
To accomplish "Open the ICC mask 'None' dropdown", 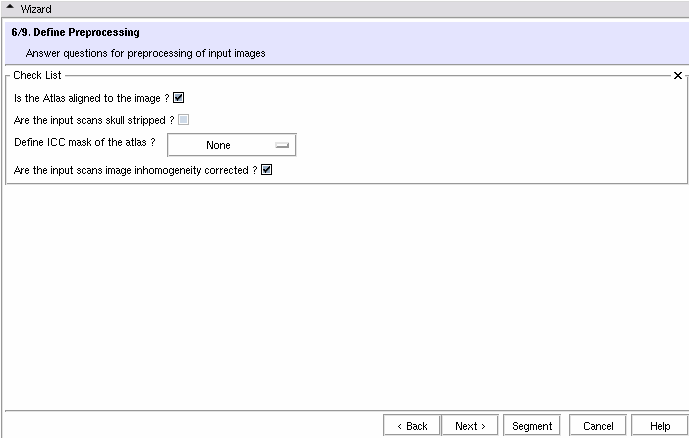I will pos(231,145).
